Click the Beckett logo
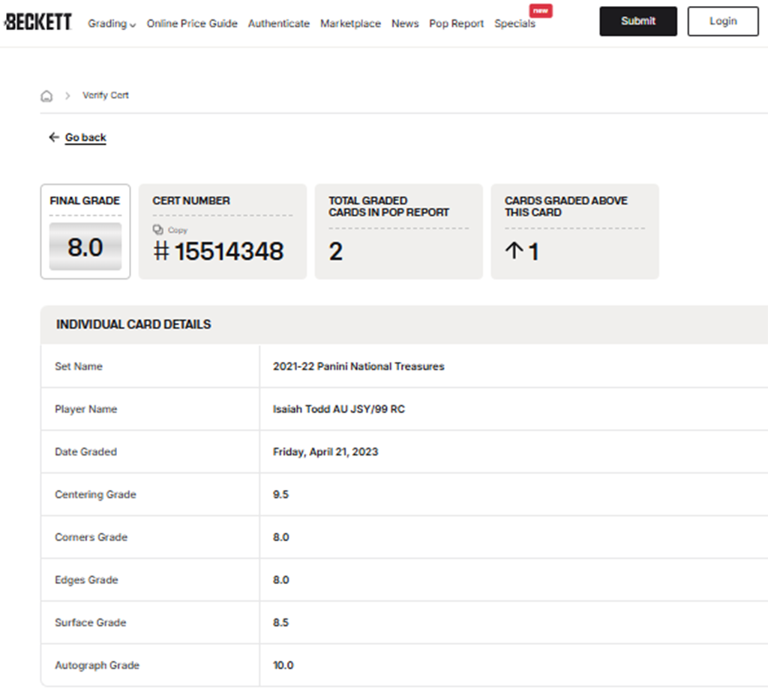Screen dimensions: 768x700 pos(38,22)
